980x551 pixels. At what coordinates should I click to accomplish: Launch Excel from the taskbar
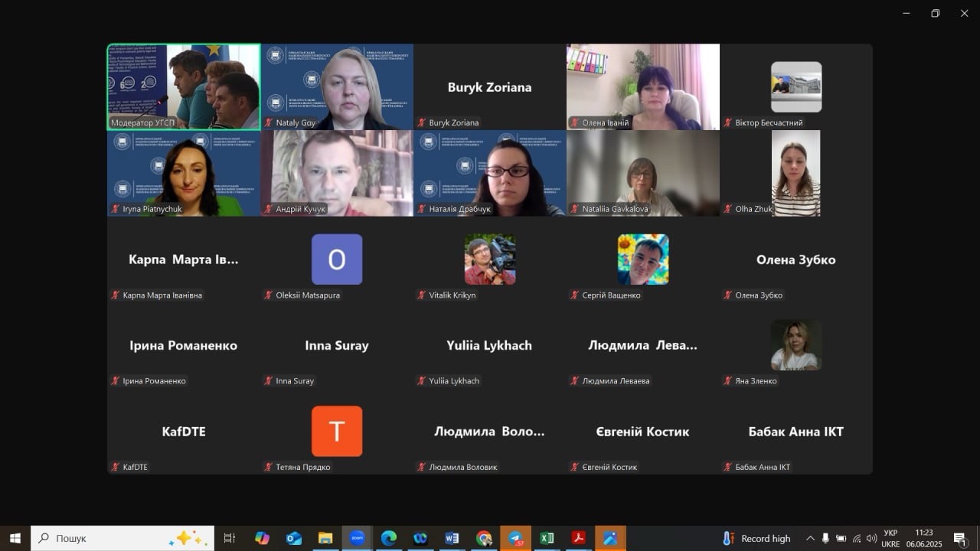[547, 538]
